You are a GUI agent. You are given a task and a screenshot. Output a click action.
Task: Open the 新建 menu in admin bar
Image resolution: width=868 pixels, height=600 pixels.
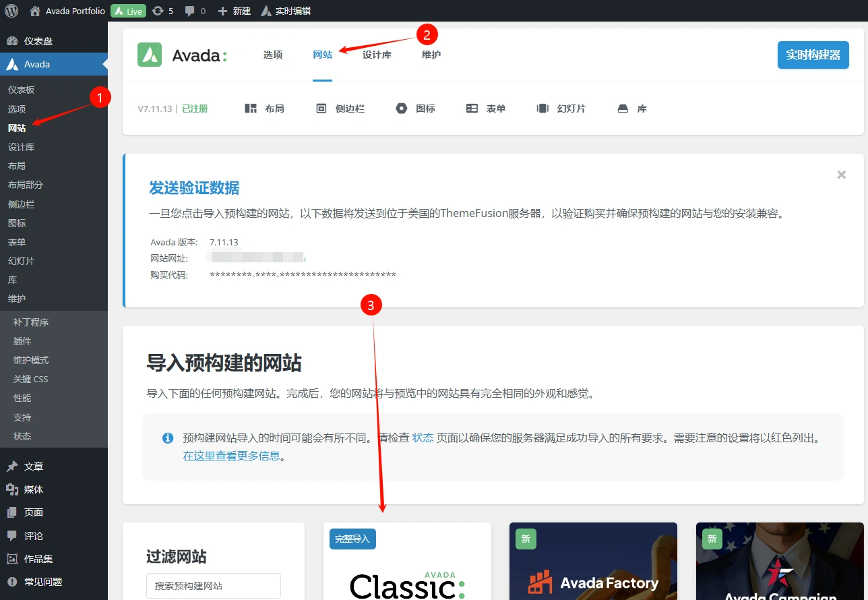click(234, 10)
